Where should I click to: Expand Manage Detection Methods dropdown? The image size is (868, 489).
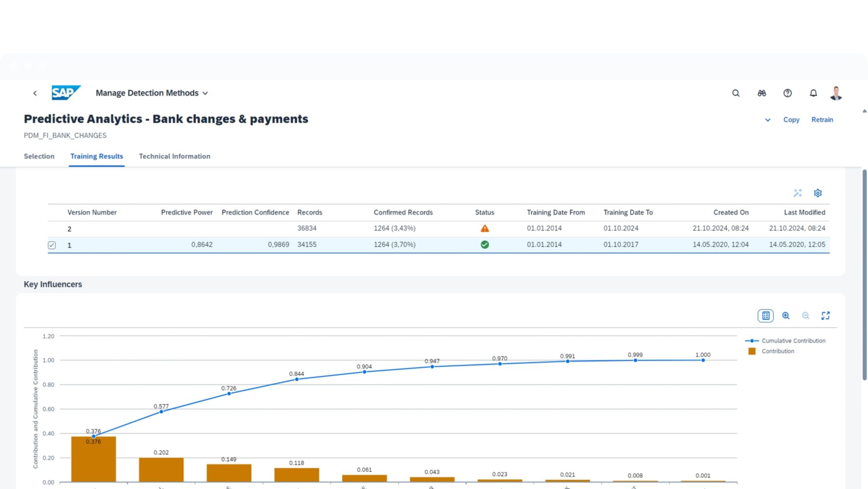tap(205, 93)
